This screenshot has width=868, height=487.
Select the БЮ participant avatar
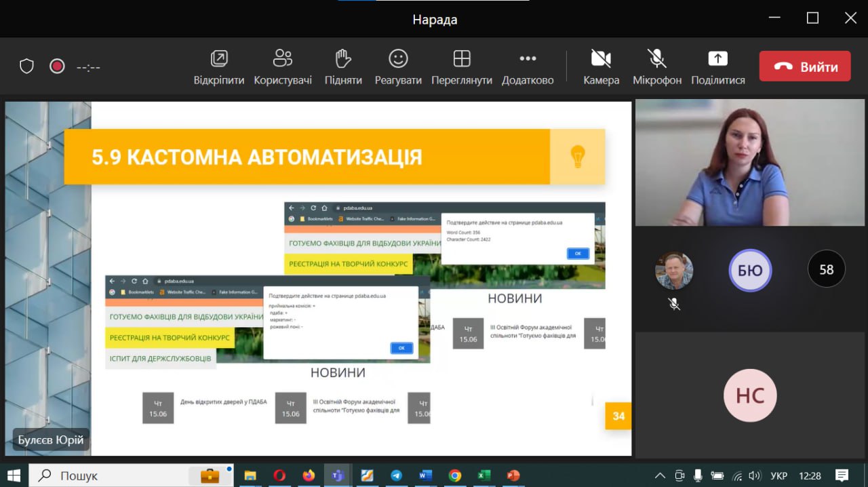tap(750, 271)
